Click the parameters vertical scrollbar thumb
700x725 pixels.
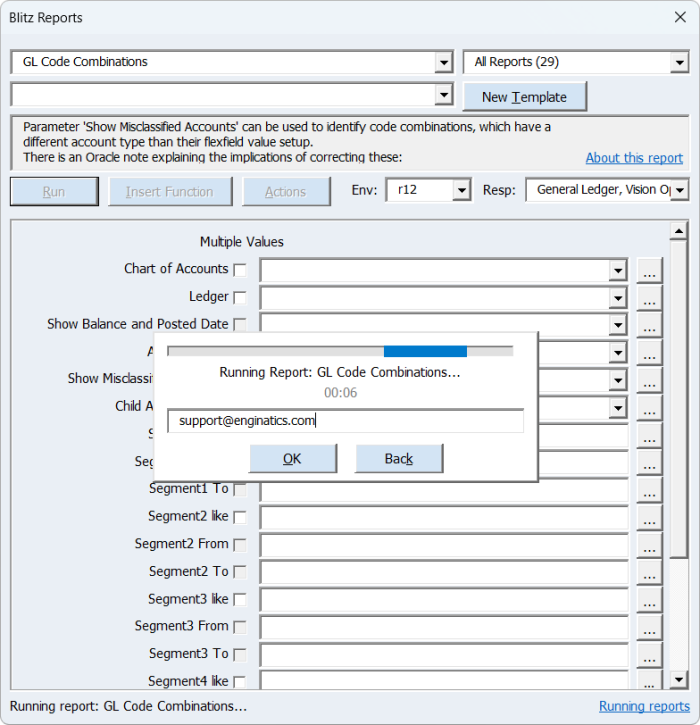[x=678, y=398]
